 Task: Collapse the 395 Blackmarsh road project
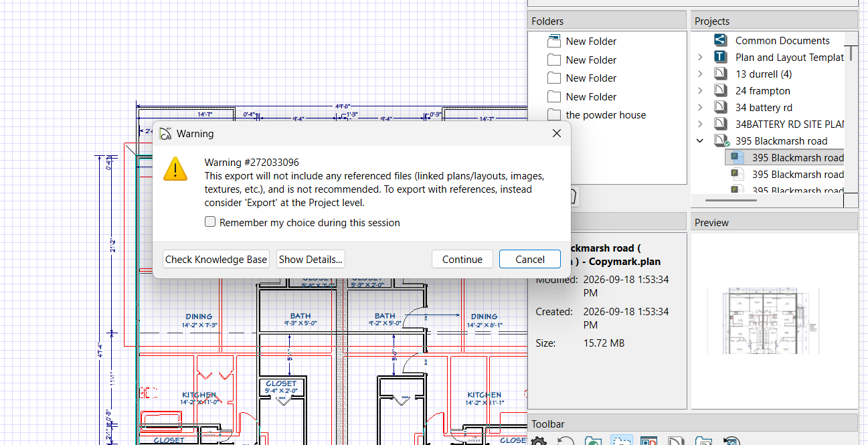click(700, 141)
